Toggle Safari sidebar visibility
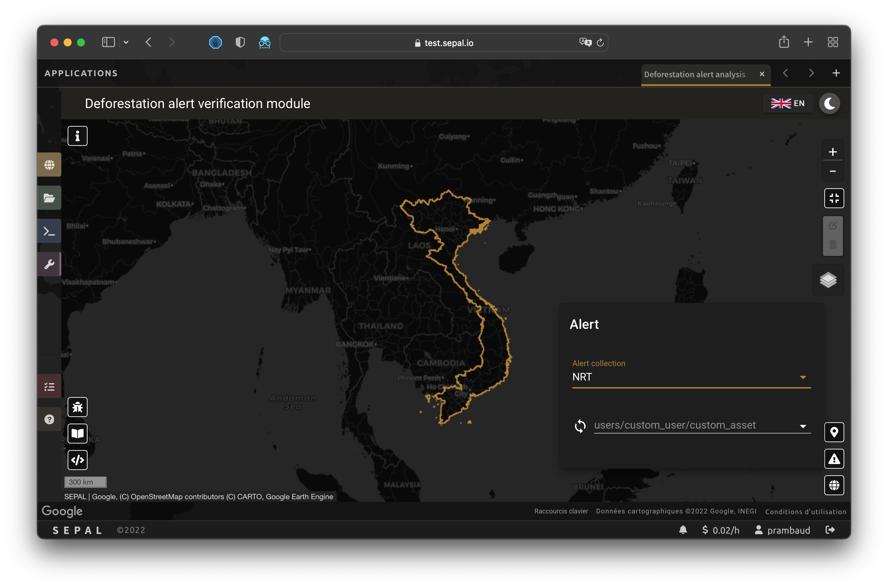The width and height of the screenshot is (888, 588). click(108, 42)
